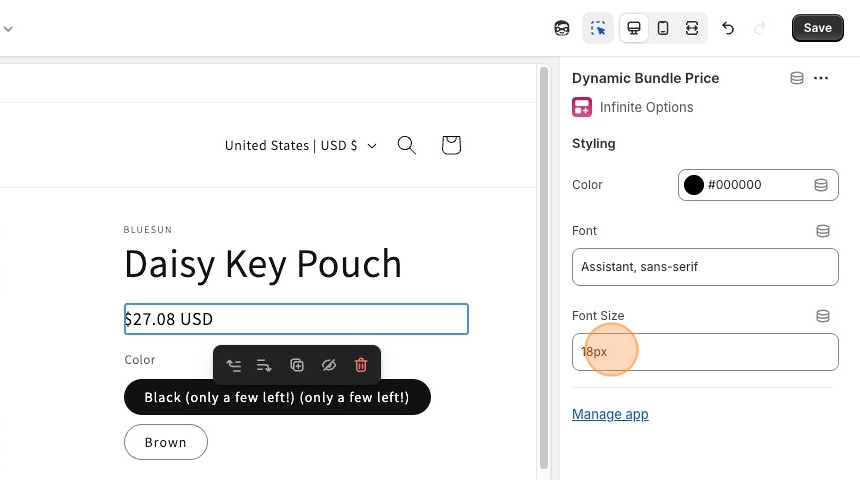
Task: Open the cart icon in store header
Action: (451, 145)
